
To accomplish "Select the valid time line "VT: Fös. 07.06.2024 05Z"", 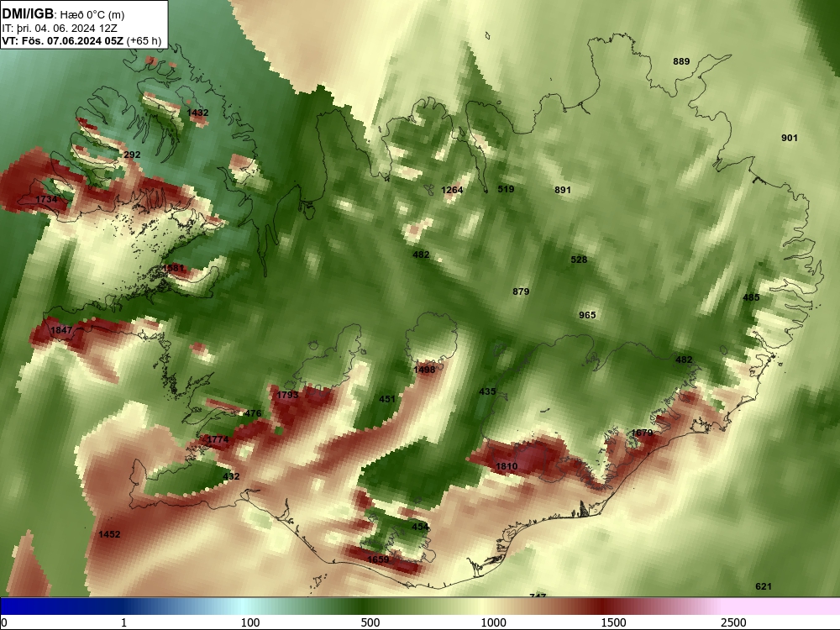I will [x=63, y=41].
